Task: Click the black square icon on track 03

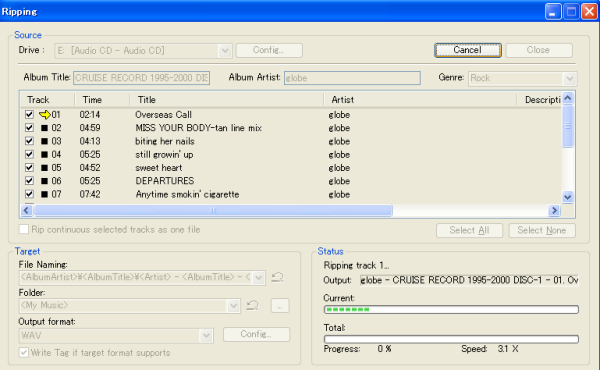Action: pos(44,141)
